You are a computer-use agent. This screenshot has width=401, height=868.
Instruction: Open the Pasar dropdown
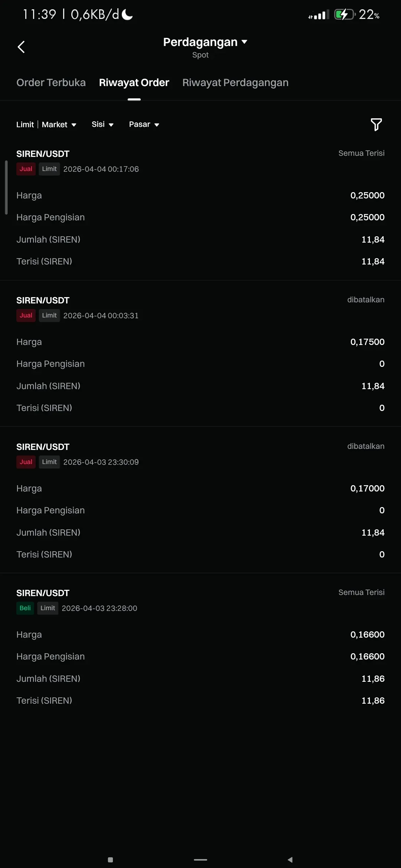coord(144,125)
